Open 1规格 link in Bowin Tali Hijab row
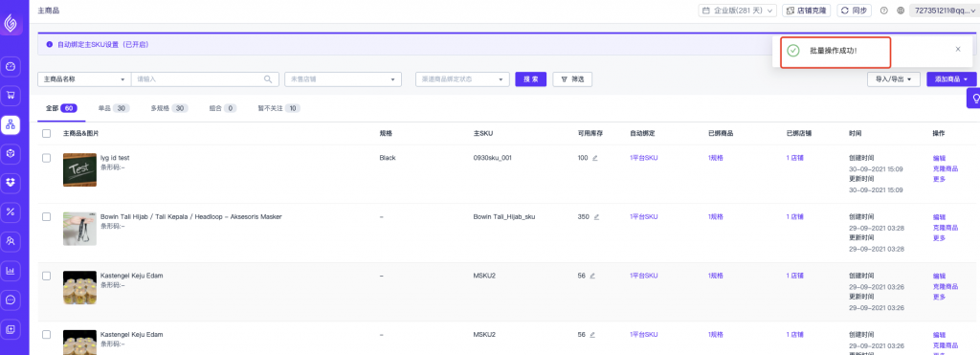 [x=716, y=217]
